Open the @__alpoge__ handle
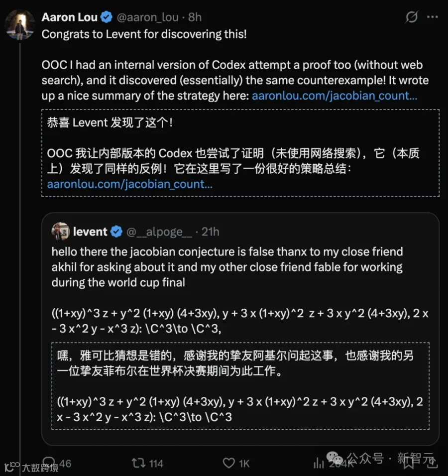Image resolution: width=448 pixels, height=476 pixels. (x=159, y=232)
